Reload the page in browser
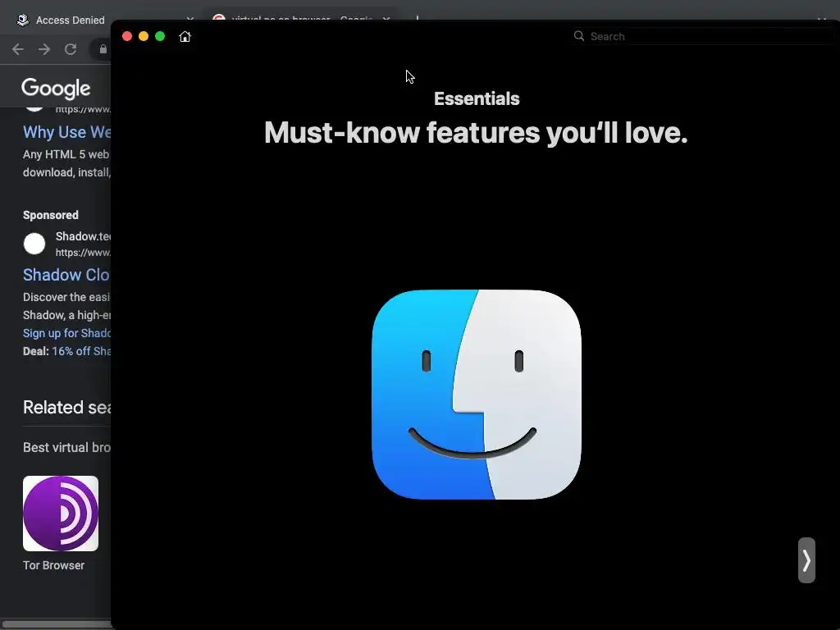 71,49
